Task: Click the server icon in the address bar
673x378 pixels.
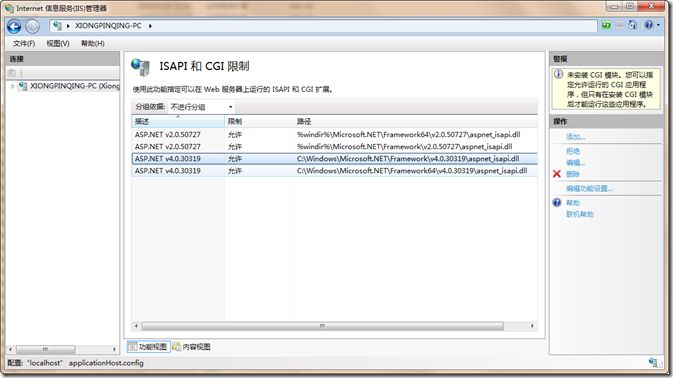Action: tap(58, 26)
